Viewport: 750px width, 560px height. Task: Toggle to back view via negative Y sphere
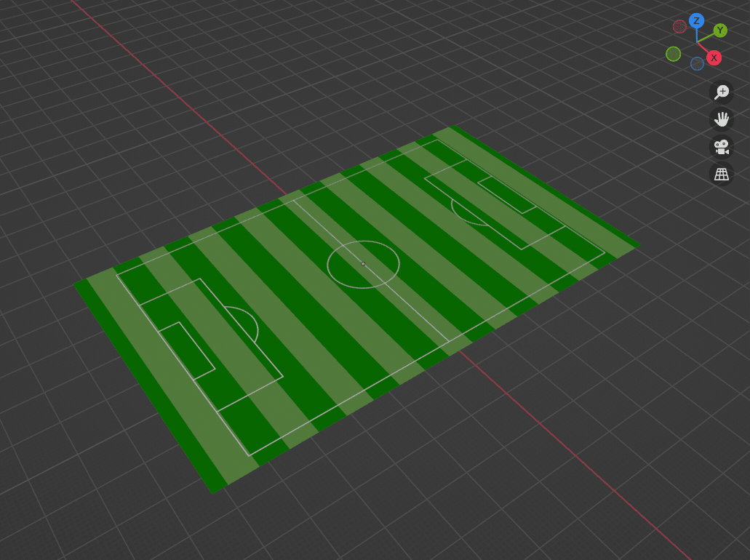click(673, 53)
